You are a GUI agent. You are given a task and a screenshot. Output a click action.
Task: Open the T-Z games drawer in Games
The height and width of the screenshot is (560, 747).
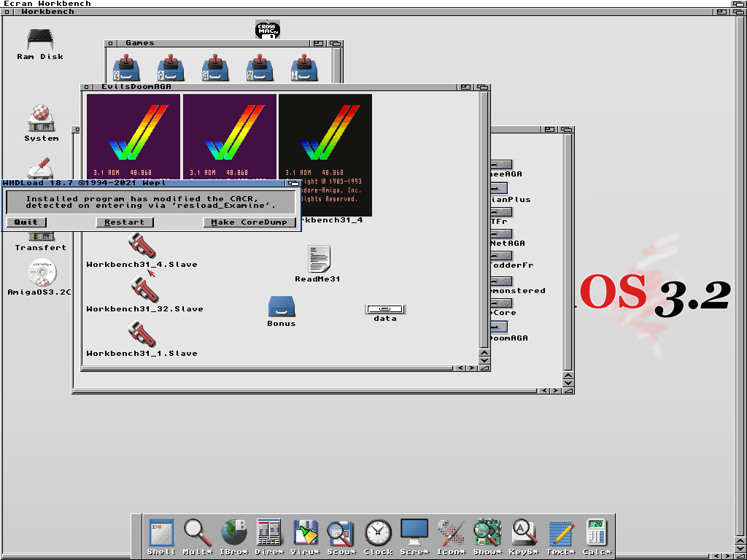[304, 67]
